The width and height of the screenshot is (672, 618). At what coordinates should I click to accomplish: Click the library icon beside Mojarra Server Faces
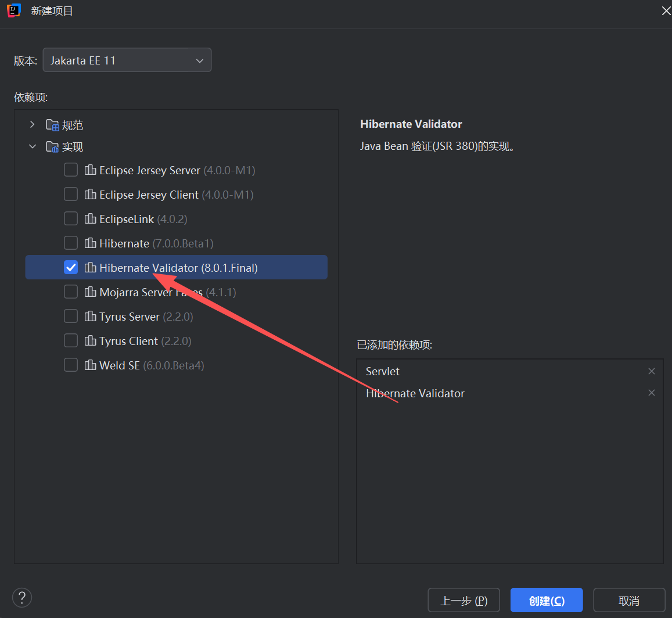click(91, 292)
